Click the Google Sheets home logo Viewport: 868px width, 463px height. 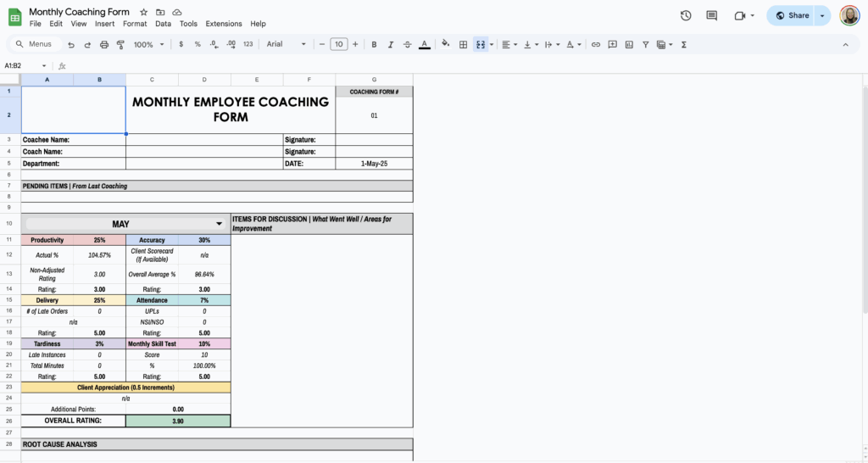click(x=15, y=17)
